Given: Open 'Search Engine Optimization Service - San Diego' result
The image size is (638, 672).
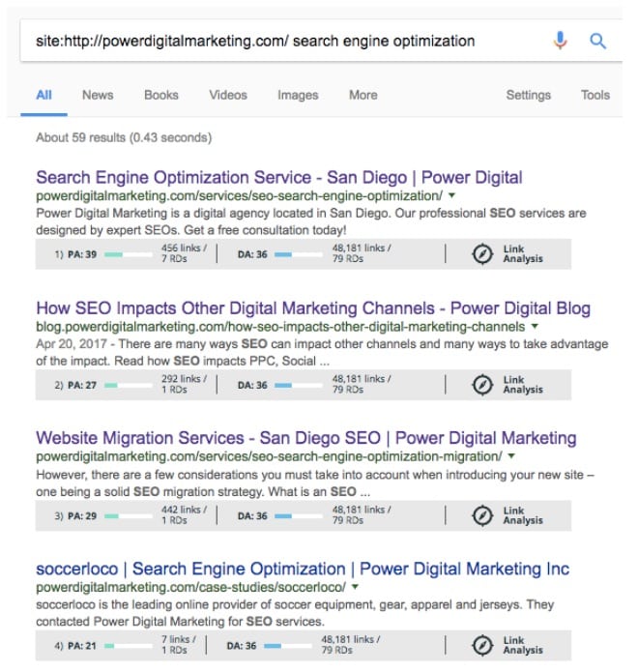Looking at the screenshot, I should tap(279, 178).
